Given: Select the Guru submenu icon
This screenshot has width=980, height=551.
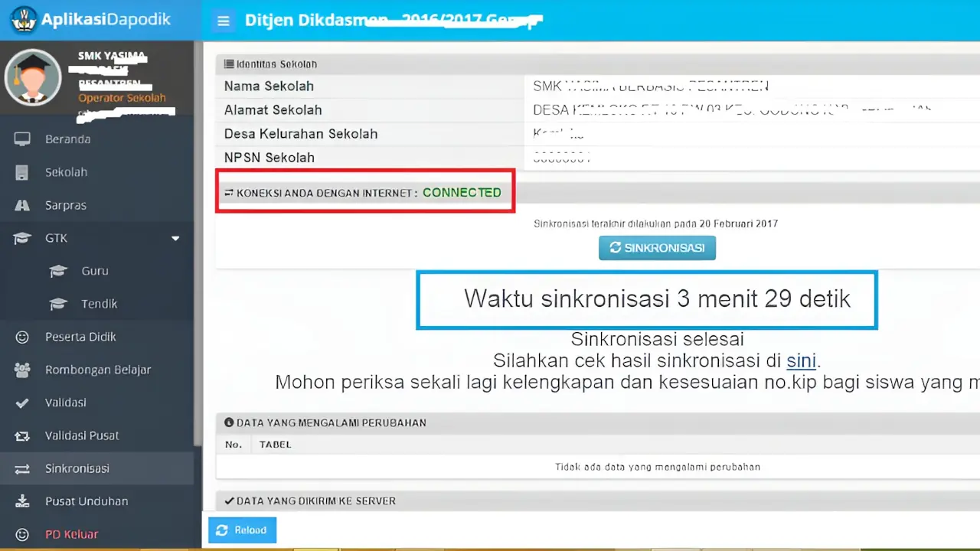Looking at the screenshot, I should click(58, 271).
